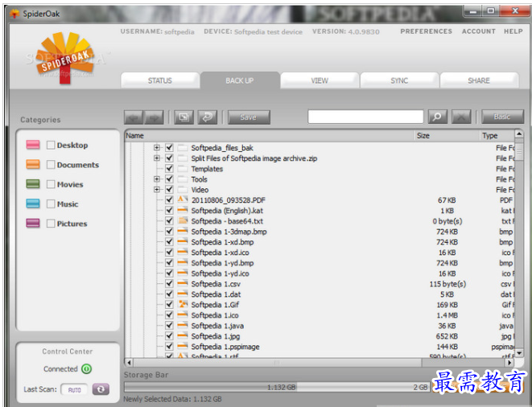Image resolution: width=532 pixels, height=407 pixels.
Task: Click the green Connected power icon
Action: (87, 369)
